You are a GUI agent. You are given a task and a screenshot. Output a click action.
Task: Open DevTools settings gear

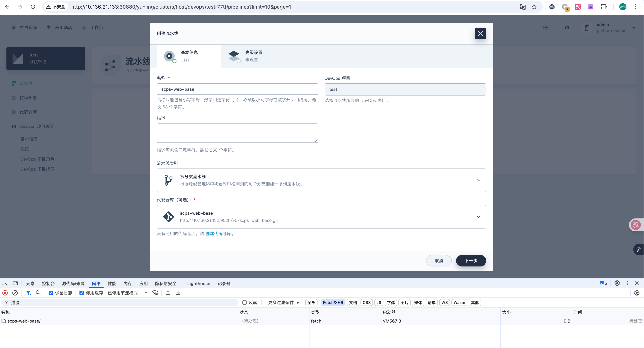click(617, 283)
